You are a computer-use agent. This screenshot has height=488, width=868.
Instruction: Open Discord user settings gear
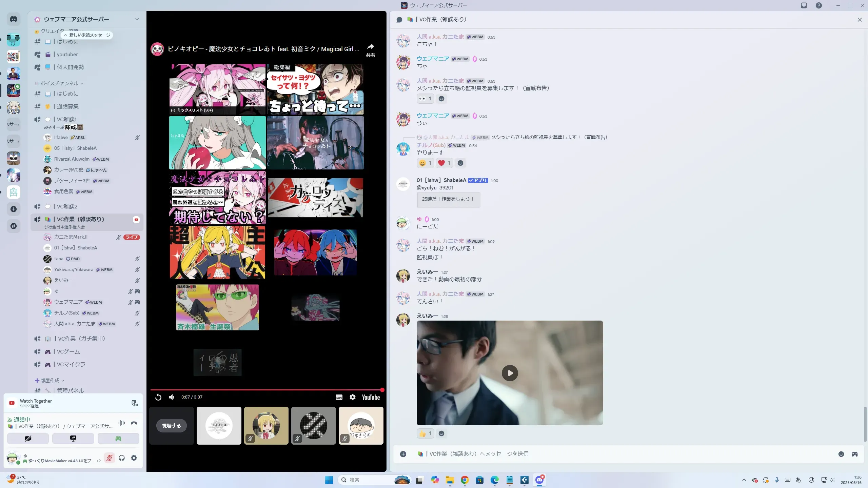[134, 458]
